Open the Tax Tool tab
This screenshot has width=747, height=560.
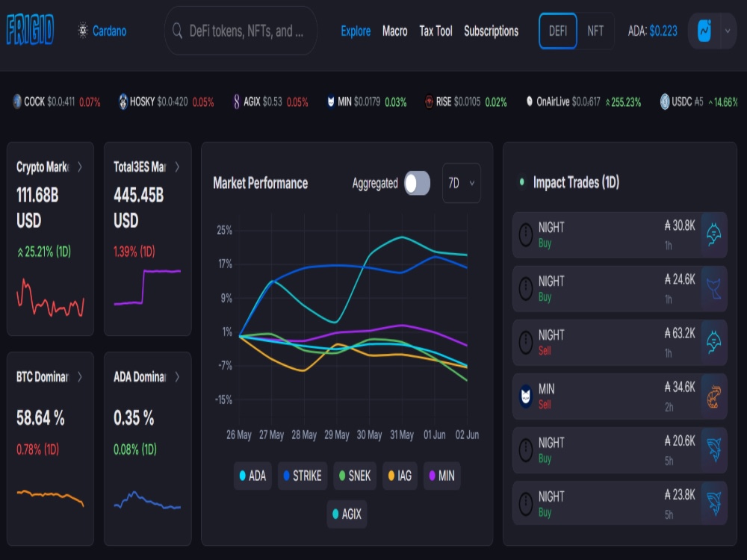coord(436,31)
